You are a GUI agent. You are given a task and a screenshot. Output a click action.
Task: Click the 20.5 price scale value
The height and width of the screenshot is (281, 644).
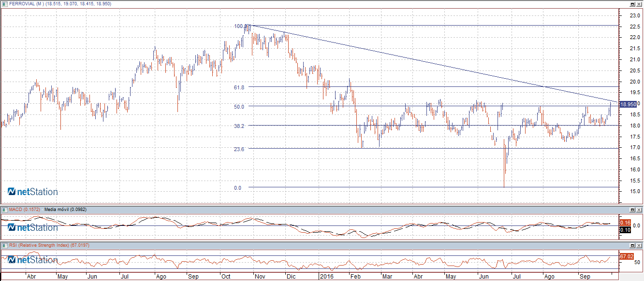[635, 70]
